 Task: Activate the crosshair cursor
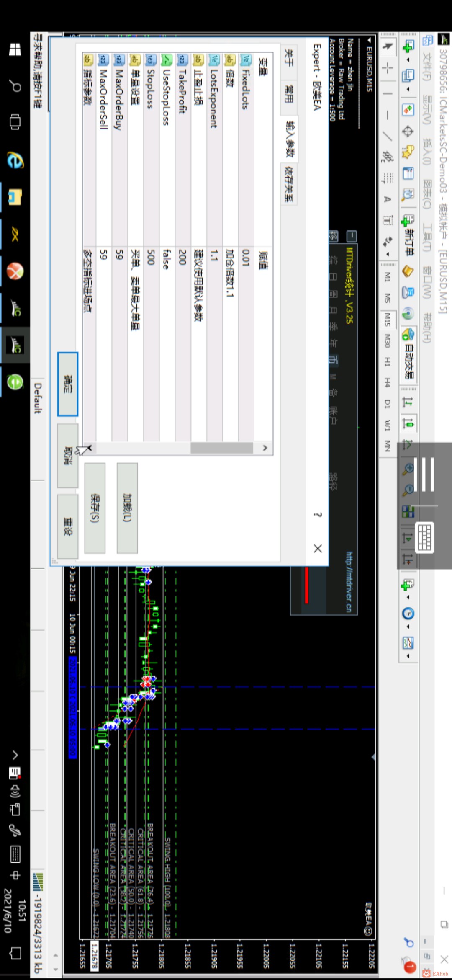click(x=388, y=68)
